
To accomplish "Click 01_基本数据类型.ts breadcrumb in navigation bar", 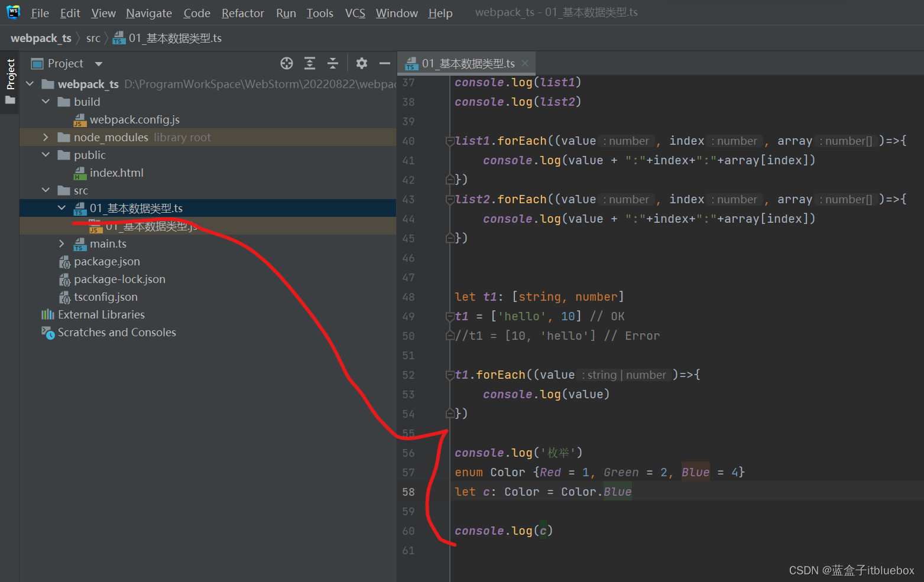I will pos(168,38).
